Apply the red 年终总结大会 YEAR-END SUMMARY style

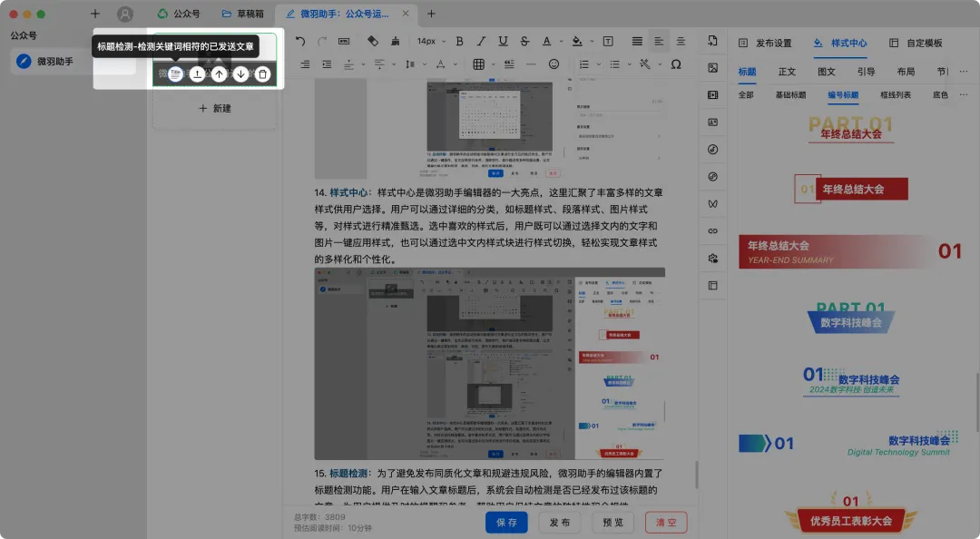[x=851, y=251]
